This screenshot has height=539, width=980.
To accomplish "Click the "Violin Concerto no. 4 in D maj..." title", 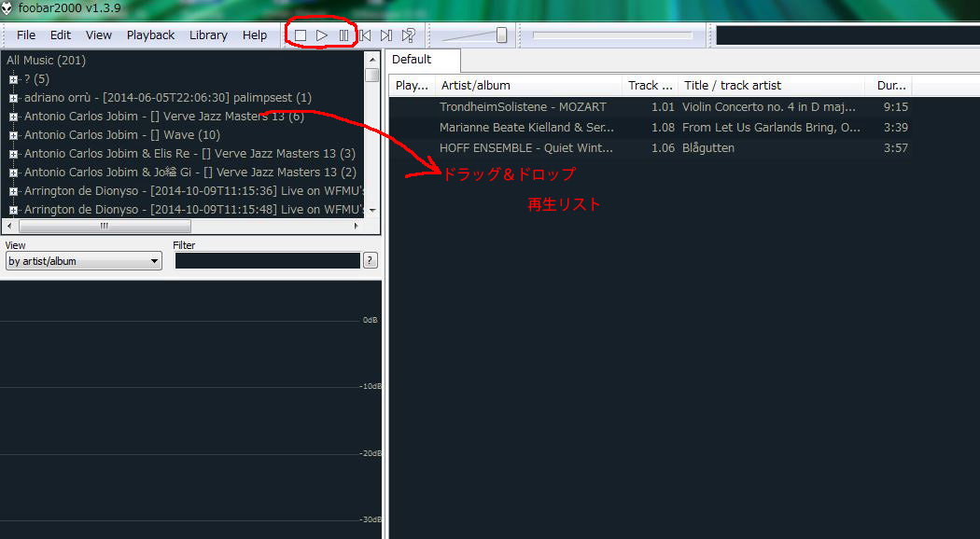I will coord(769,107).
